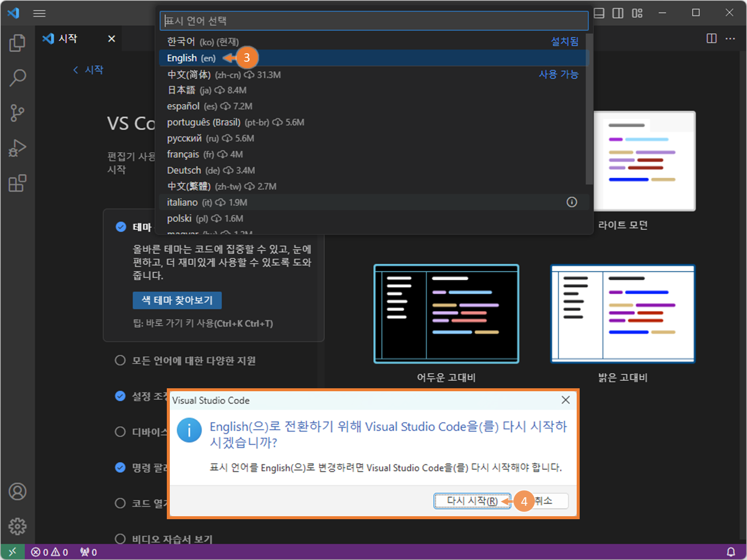Click the language list scrollbar
747x560 pixels.
[590, 109]
